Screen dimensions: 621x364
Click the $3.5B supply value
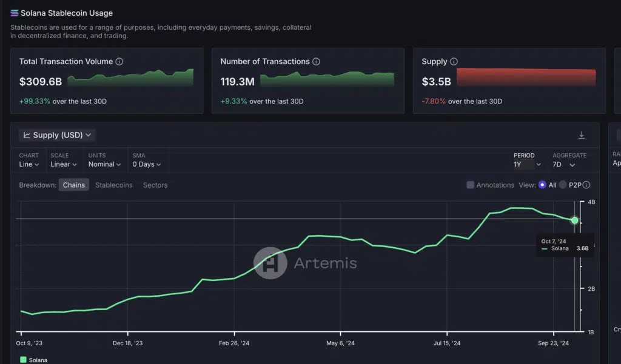coord(436,82)
